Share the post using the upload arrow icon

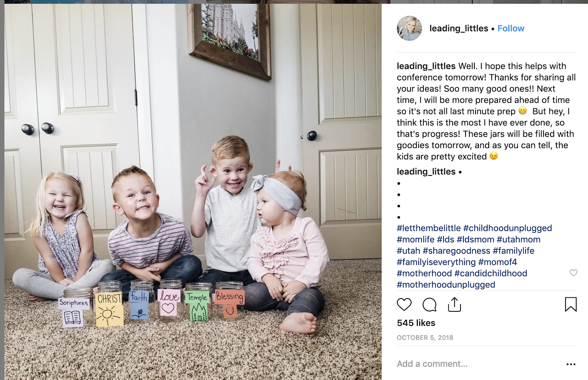tap(454, 304)
